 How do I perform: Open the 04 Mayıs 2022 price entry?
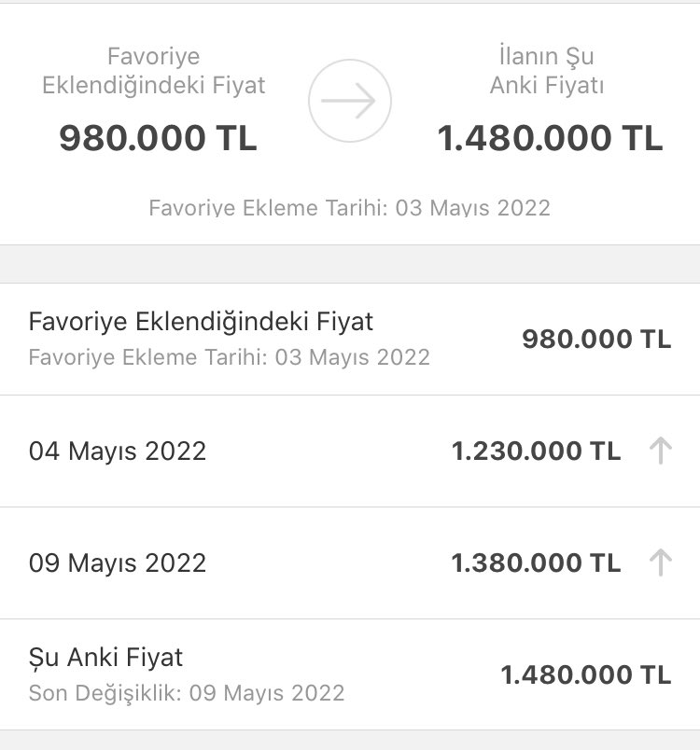tap(118, 451)
